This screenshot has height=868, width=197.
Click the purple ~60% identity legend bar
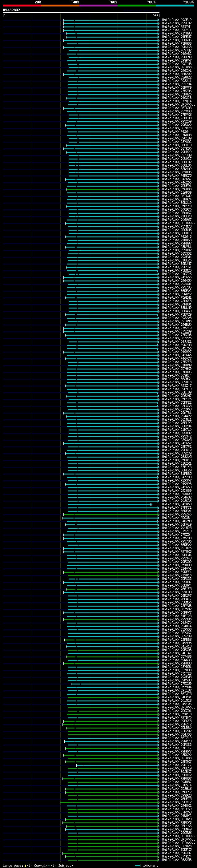(98, 6)
